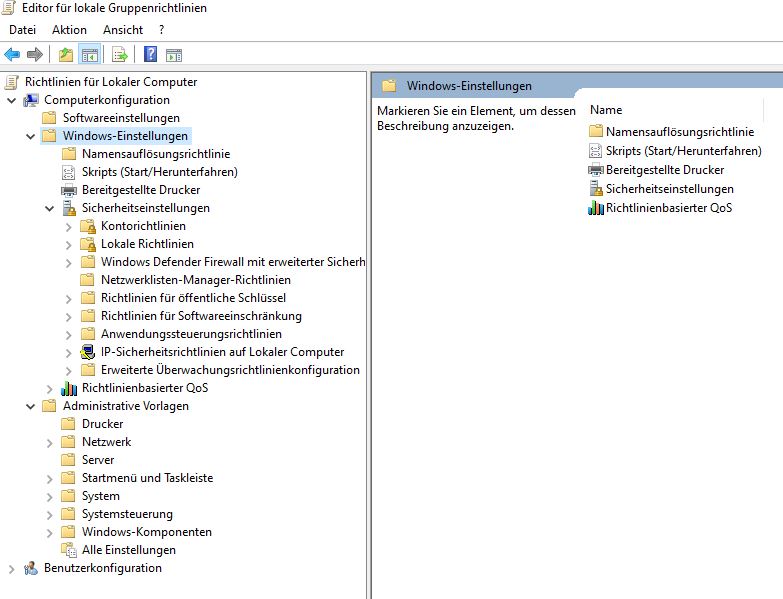The height and width of the screenshot is (599, 783).
Task: Select Skripts (Start/Herunterfahren) text in right pane
Action: click(684, 151)
